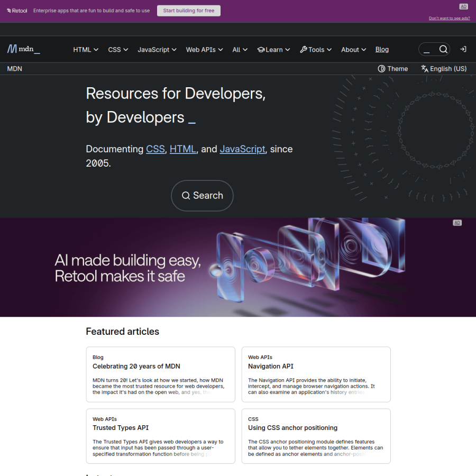Open the "Navigation API" featured article
Image resolution: width=476 pixels, height=476 pixels.
pyautogui.click(x=271, y=366)
